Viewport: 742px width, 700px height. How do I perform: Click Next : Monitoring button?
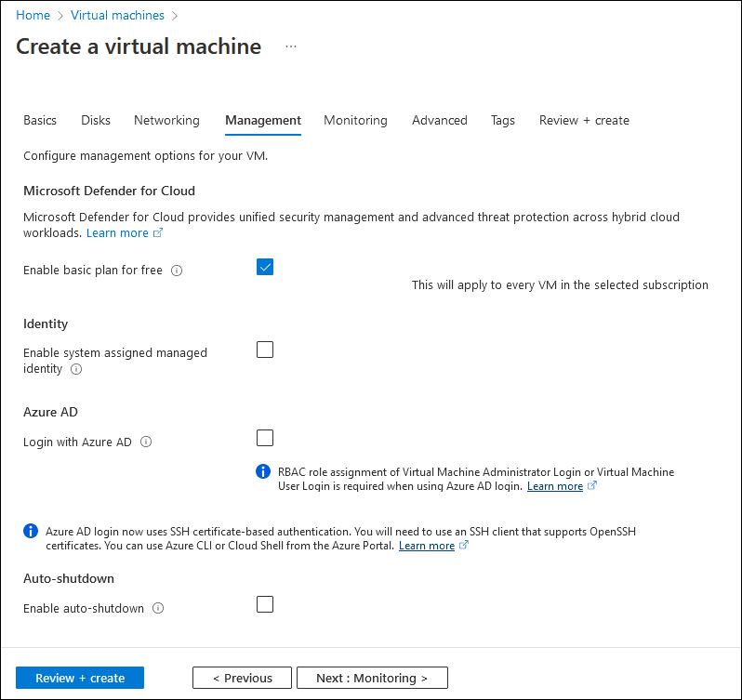(x=372, y=678)
